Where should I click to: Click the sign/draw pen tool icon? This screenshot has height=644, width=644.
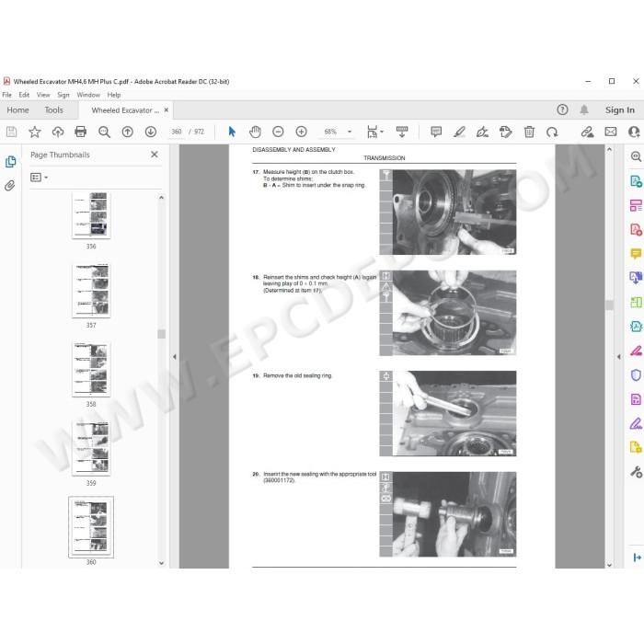(x=482, y=132)
